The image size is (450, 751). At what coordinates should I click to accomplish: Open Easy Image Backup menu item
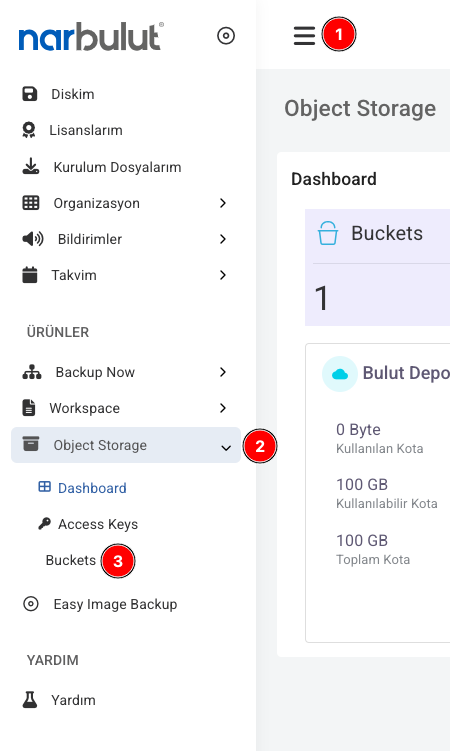[115, 604]
